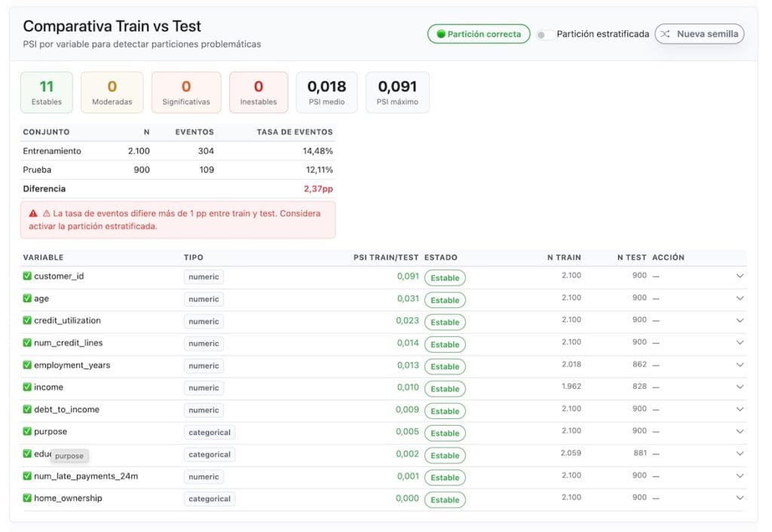The height and width of the screenshot is (532, 772).
Task: Expand the employment_years row details
Action: coord(740,365)
